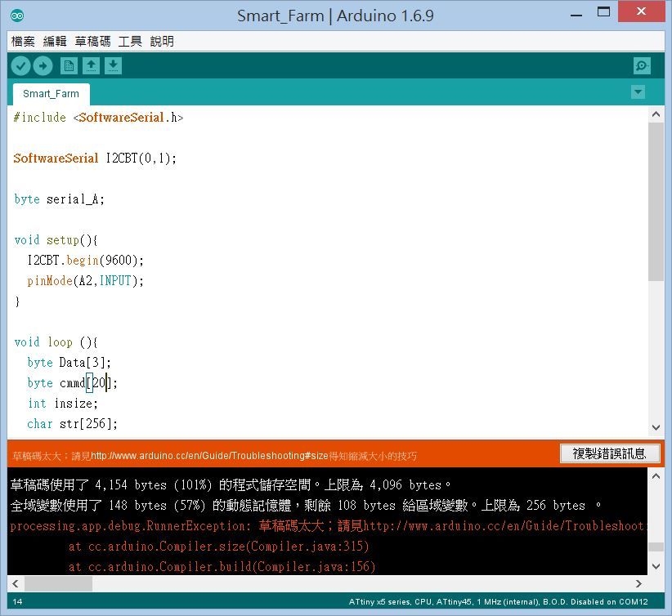
Task: Click the byte serial_A; line
Action: tap(59, 199)
